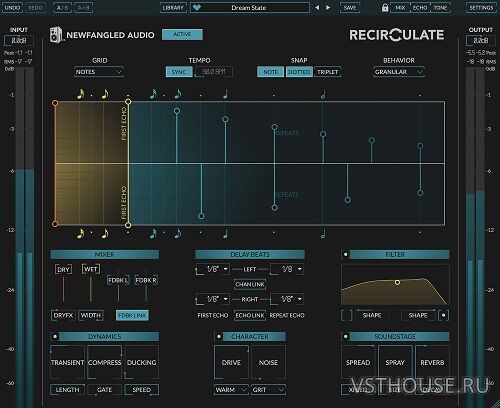The height and width of the screenshot is (408, 500).
Task: Toggle the Active bypass button
Action: pyautogui.click(x=182, y=34)
